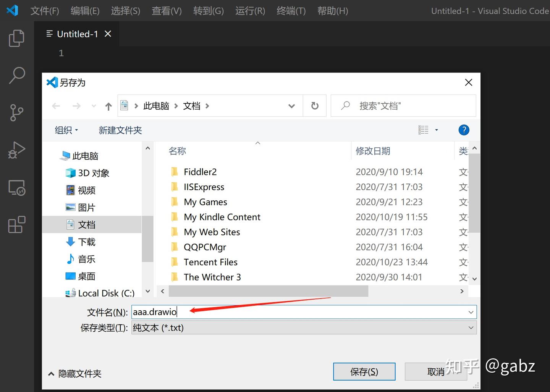The image size is (550, 392).
Task: Click the refresh icon next to the address bar
Action: pos(314,106)
